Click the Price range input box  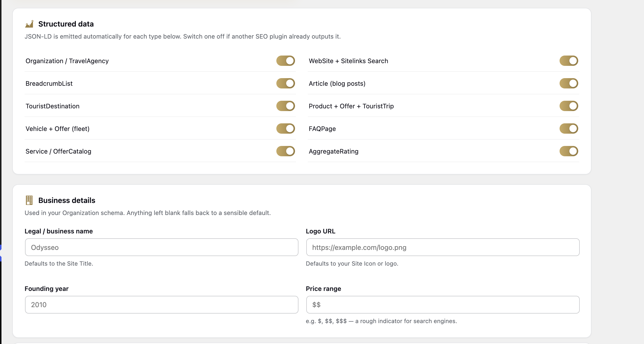pyautogui.click(x=443, y=305)
